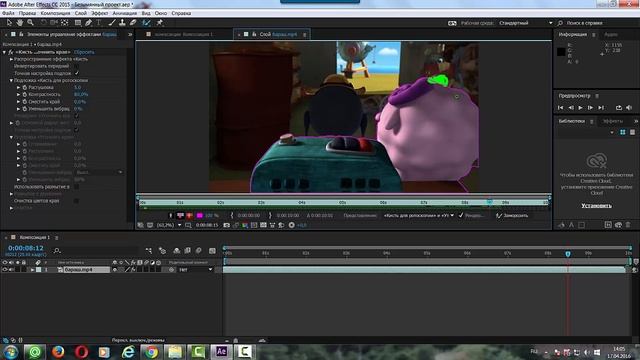Toggle Очистка цветов края checkbox
The width and height of the screenshot is (640, 360).
[76, 201]
